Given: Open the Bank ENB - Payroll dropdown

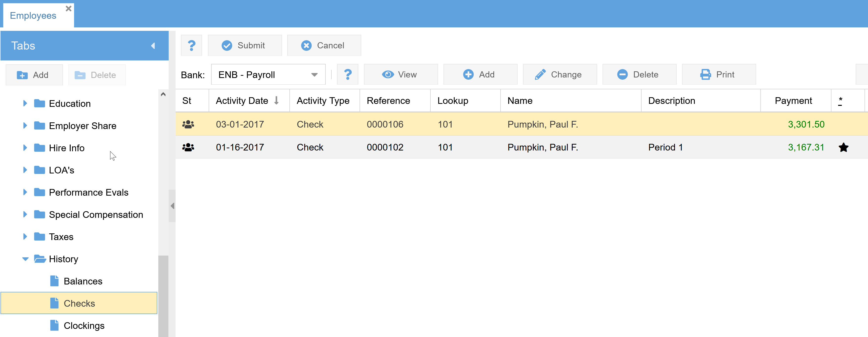Looking at the screenshot, I should tap(314, 75).
